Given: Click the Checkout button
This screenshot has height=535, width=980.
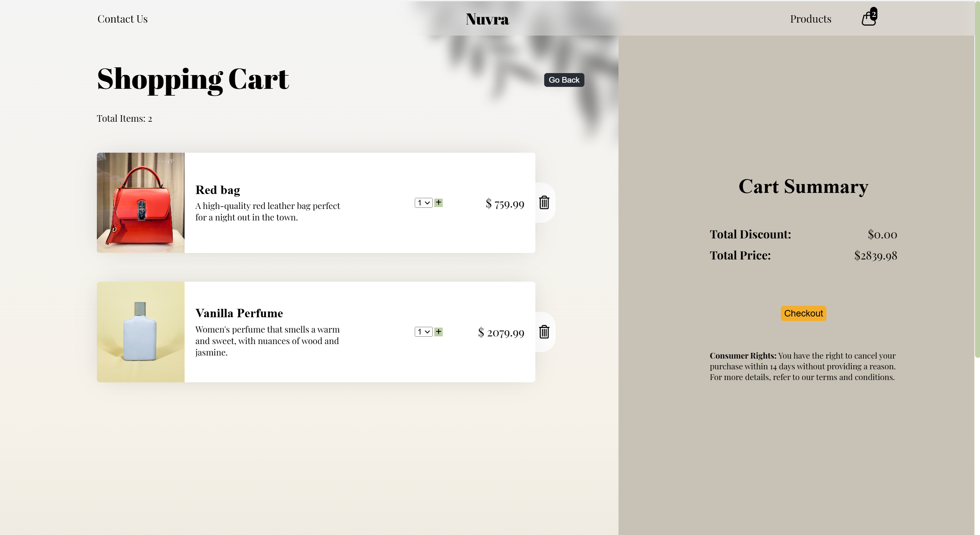Looking at the screenshot, I should pyautogui.click(x=803, y=313).
